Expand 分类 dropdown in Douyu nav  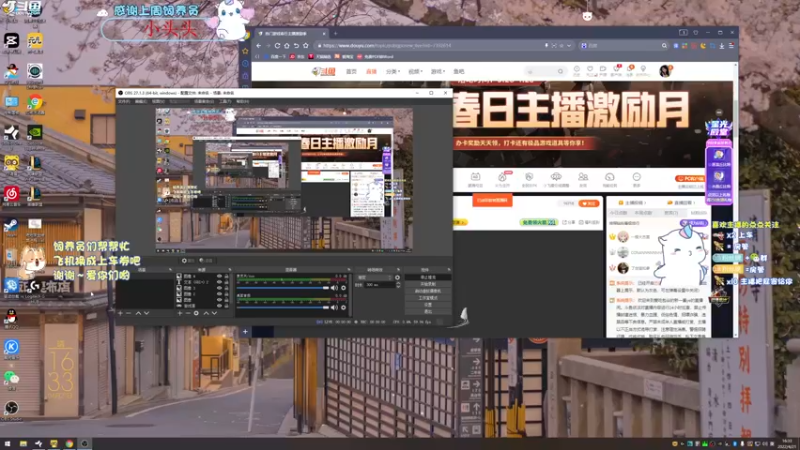392,71
